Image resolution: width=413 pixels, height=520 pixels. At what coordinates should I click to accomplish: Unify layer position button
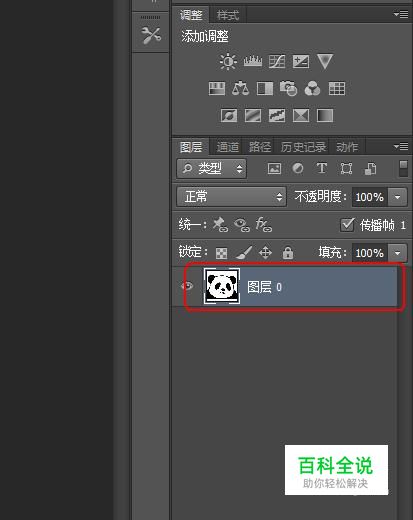(x=220, y=225)
